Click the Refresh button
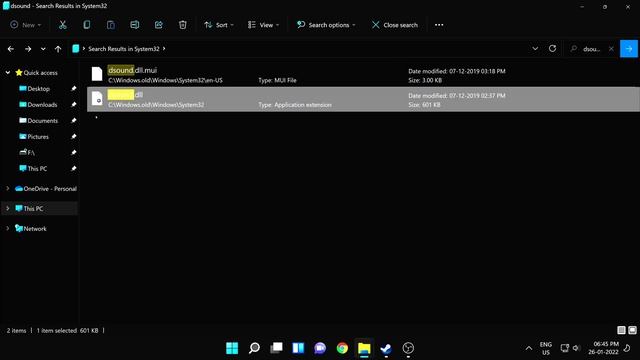The width and height of the screenshot is (640, 360). click(x=552, y=49)
